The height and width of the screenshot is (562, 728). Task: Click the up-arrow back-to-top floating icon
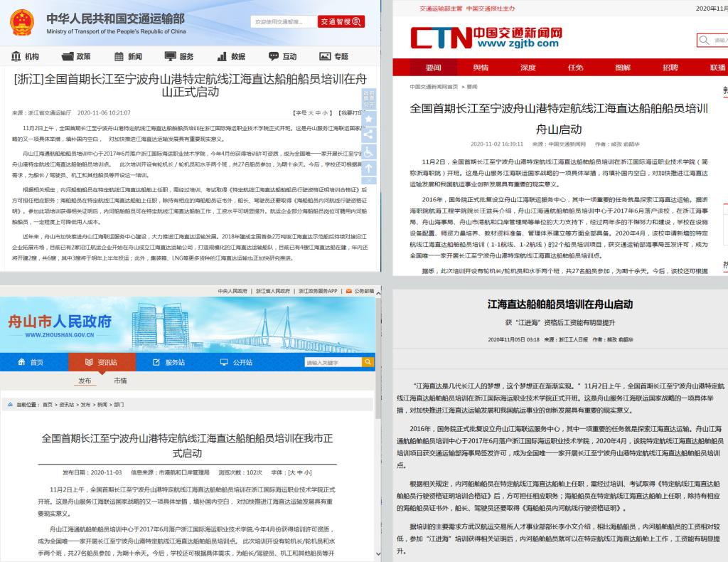click(368, 169)
